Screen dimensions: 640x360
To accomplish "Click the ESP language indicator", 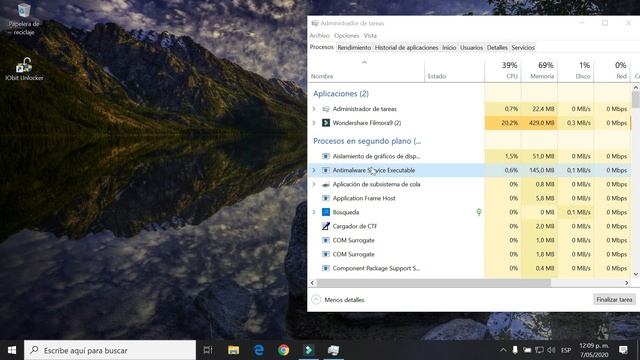I will [x=566, y=350].
